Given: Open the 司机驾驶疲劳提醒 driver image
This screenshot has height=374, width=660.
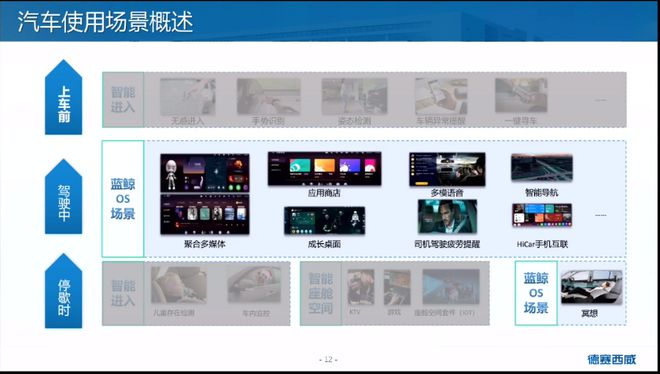Looking at the screenshot, I should 447,217.
